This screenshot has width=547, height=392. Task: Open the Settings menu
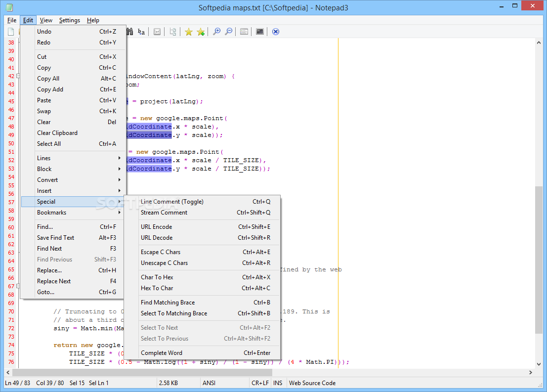(69, 20)
